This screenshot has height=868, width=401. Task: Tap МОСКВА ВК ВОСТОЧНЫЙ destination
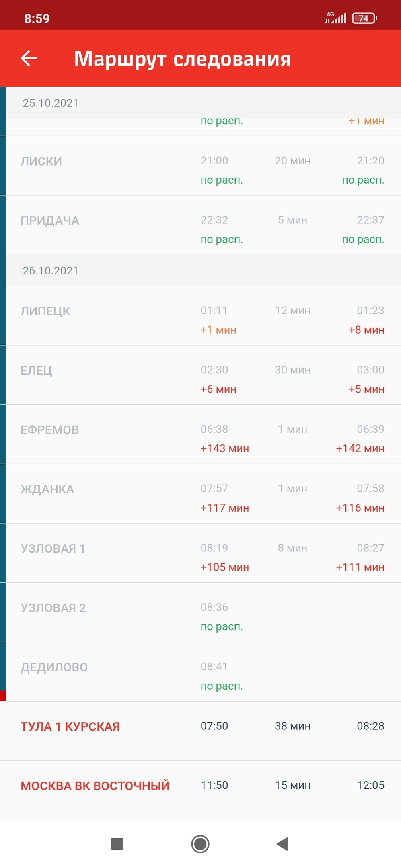(x=95, y=786)
